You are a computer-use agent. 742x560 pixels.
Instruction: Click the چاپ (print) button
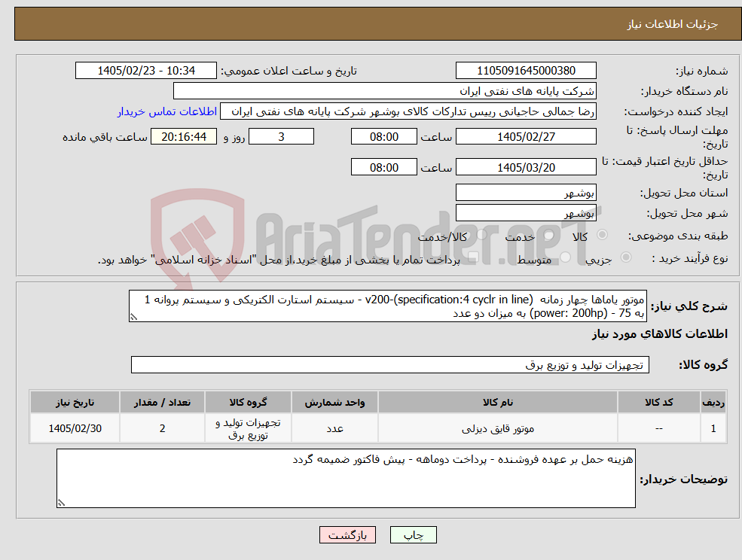click(413, 535)
